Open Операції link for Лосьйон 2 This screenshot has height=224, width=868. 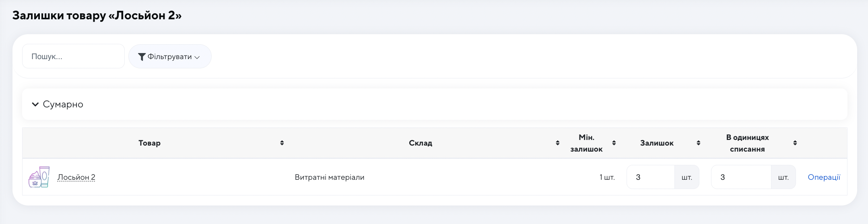(x=824, y=177)
